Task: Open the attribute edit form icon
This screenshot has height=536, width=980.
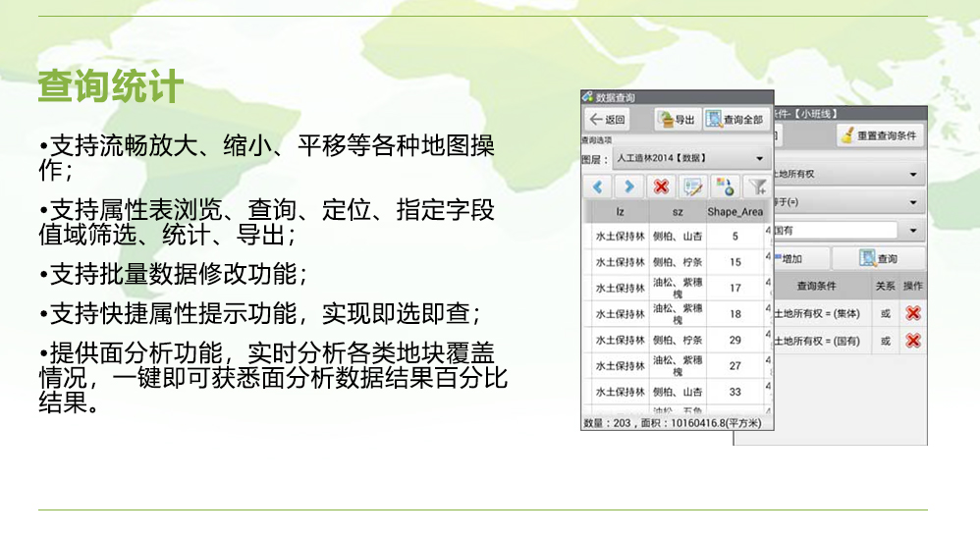Action: [694, 187]
